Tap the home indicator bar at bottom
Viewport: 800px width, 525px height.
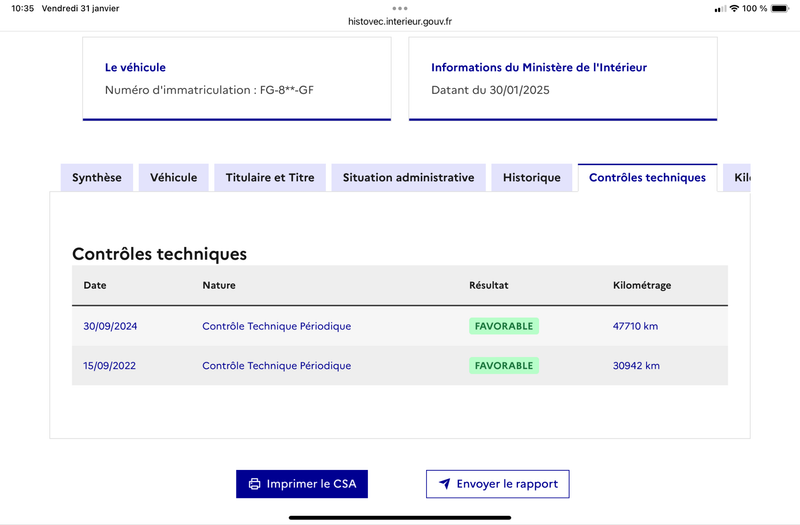[400, 517]
